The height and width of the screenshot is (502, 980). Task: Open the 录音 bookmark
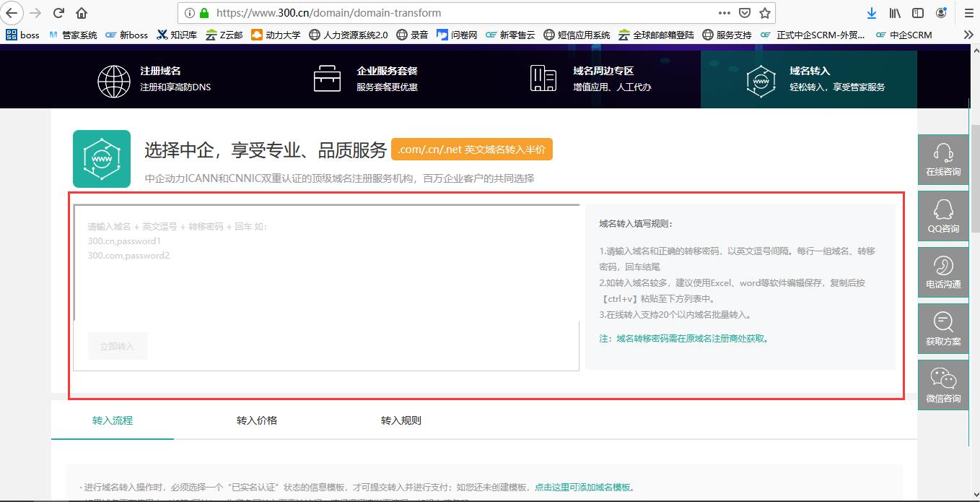[412, 35]
